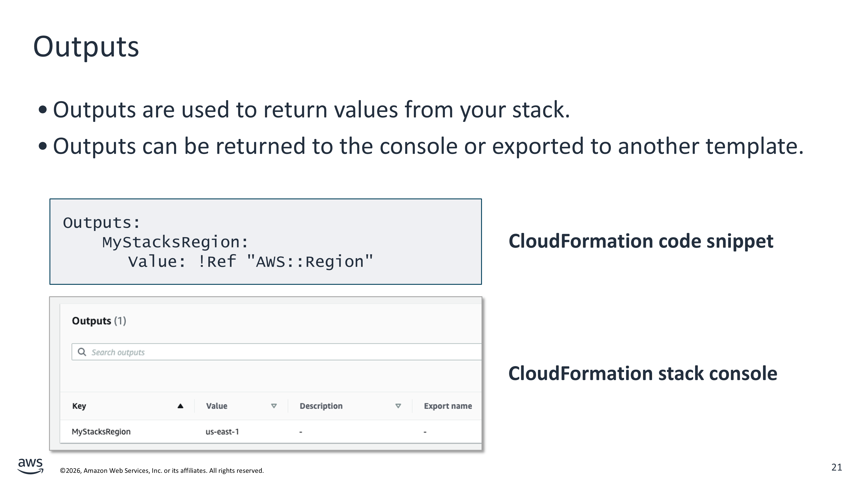
Task: Click the Value column header label
Action: [217, 406]
